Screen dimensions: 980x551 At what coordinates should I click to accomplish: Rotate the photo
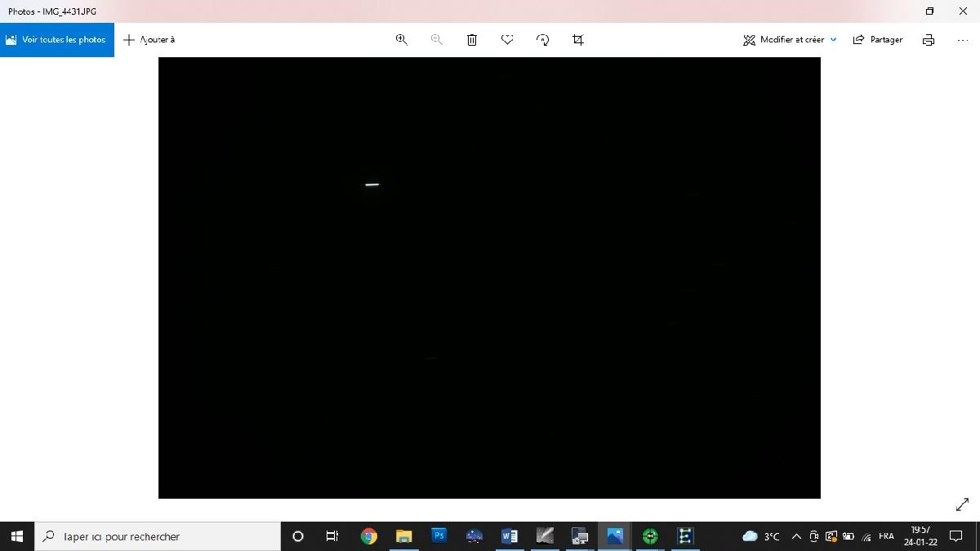pos(542,39)
